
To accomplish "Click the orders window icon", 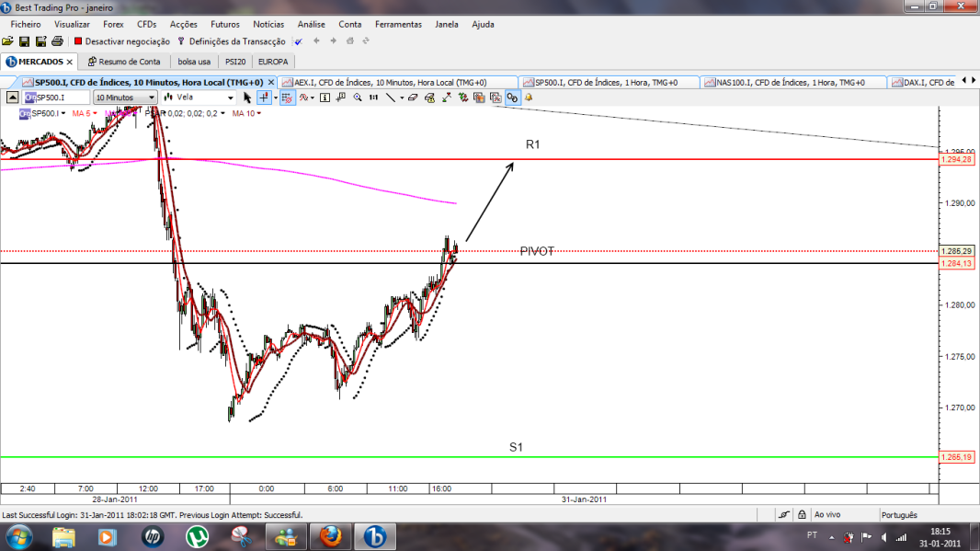I will (x=479, y=98).
